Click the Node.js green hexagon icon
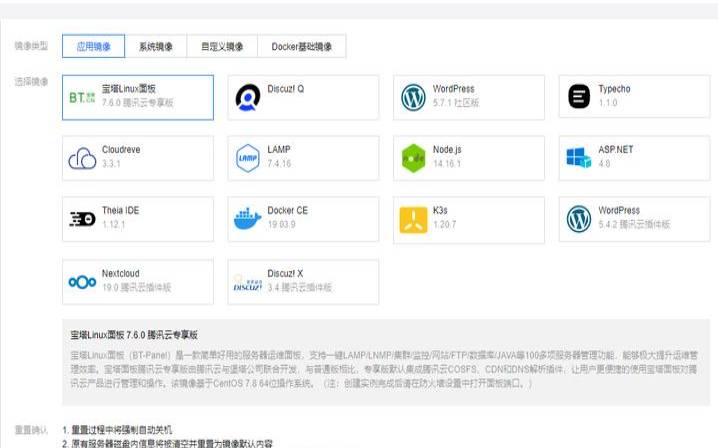Image resolution: width=718 pixels, height=448 pixels. (x=413, y=158)
